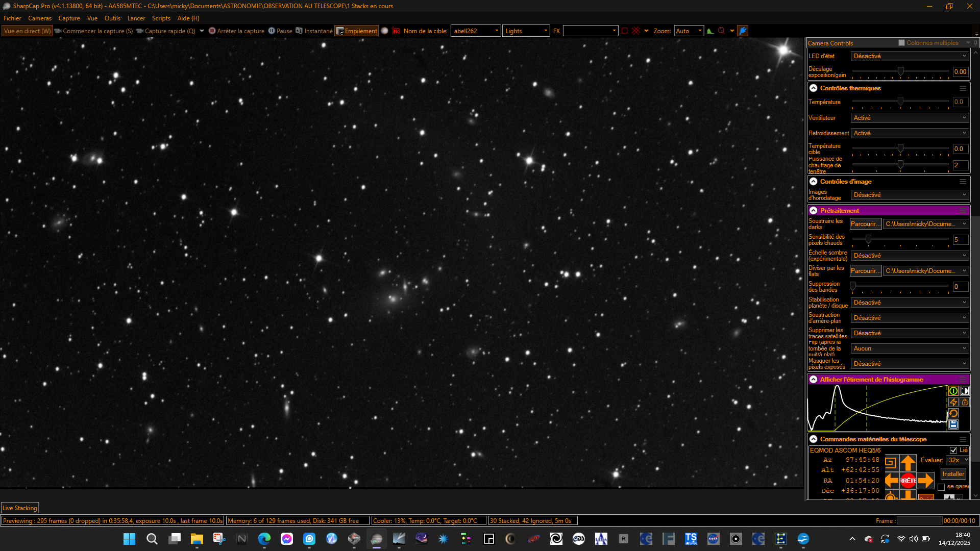Click the selection area rectangle icon
Screen dimensions: 980x551
[624, 31]
